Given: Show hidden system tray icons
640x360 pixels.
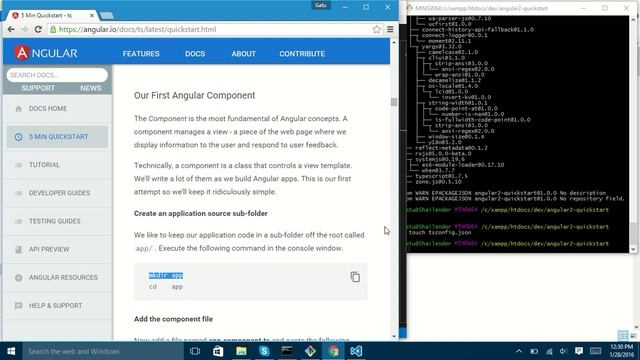Looking at the screenshot, I should (x=519, y=351).
